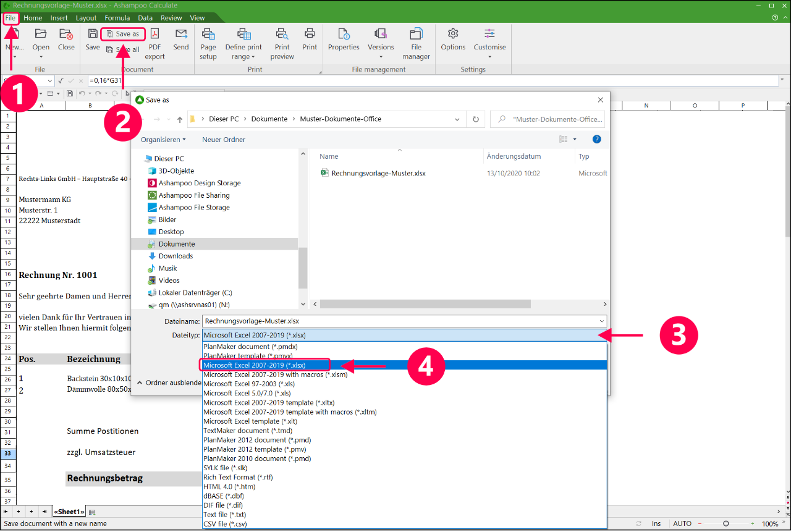Open the Versions menu
Screen dimensions: 791x532
click(x=381, y=43)
